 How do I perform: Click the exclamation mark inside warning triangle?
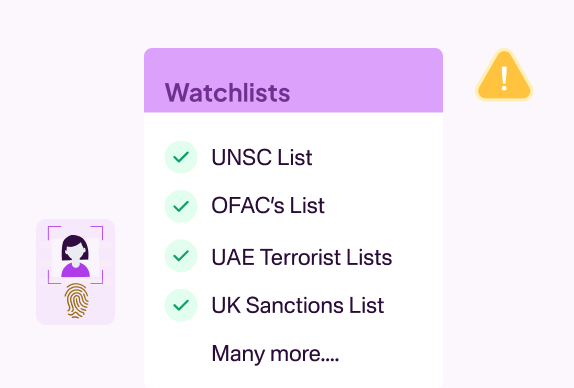point(504,78)
